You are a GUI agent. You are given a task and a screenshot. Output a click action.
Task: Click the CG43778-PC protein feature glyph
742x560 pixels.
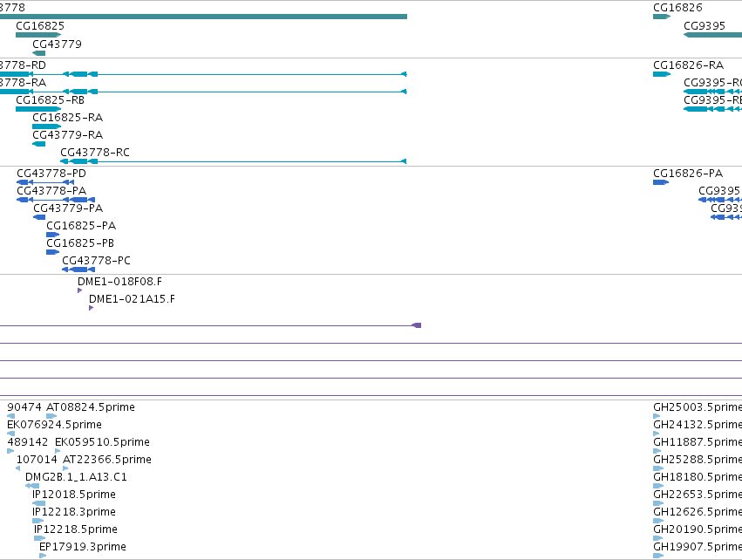click(x=78, y=270)
